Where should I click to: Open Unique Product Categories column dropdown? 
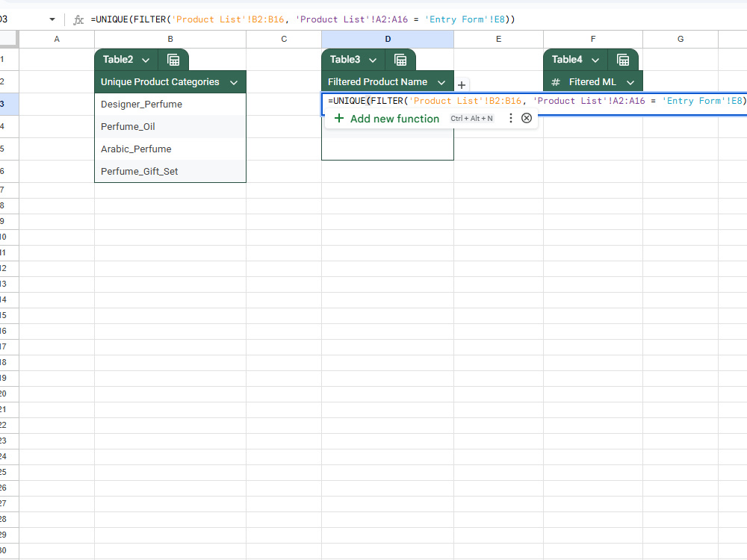234,82
